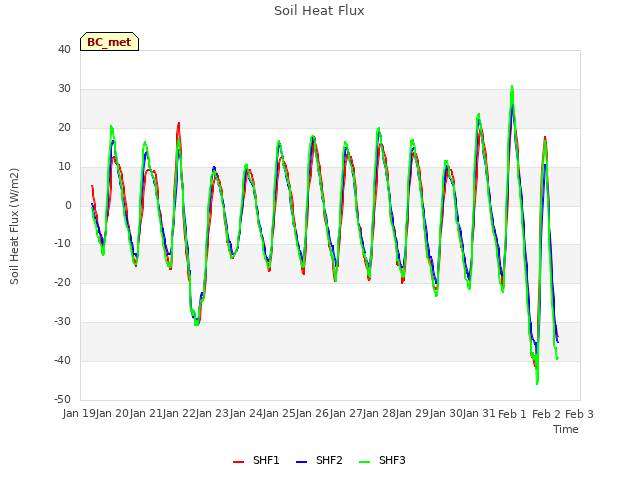The image size is (640, 480).
Task: Click the Jan 23 x-axis tick label
Action: (x=213, y=414)
